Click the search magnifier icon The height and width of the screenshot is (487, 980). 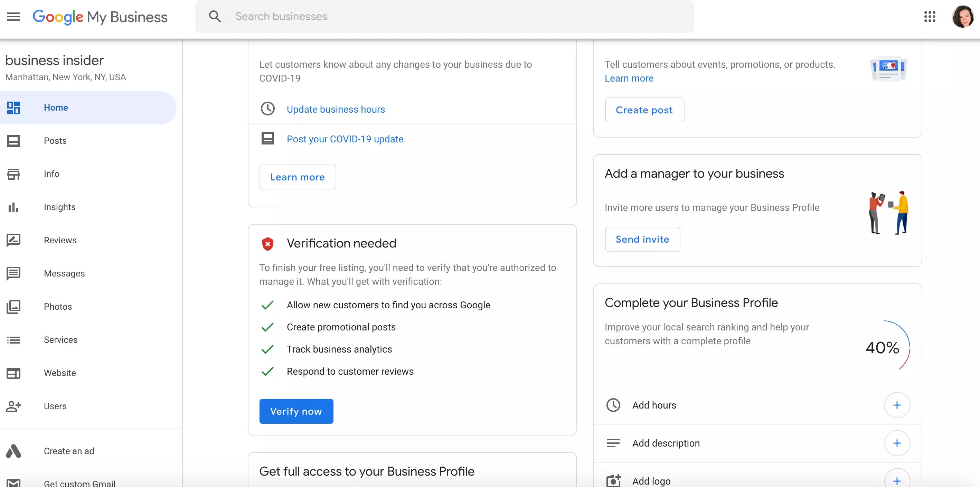(215, 16)
